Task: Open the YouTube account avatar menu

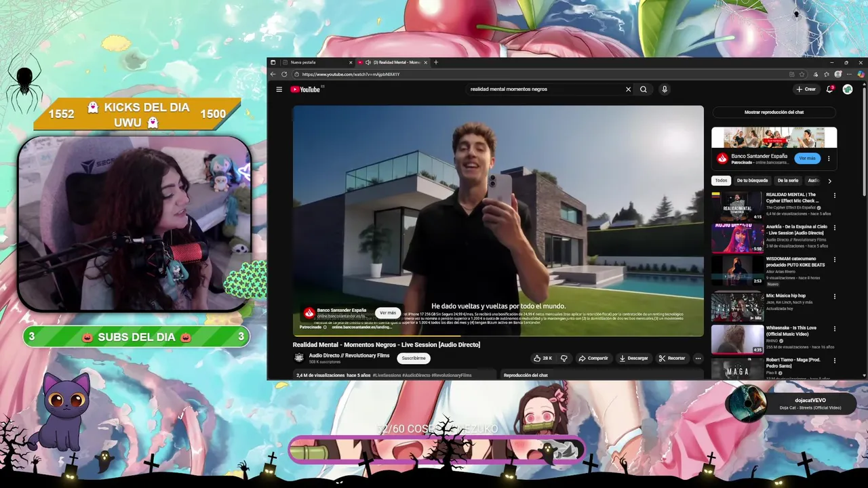Action: point(848,89)
